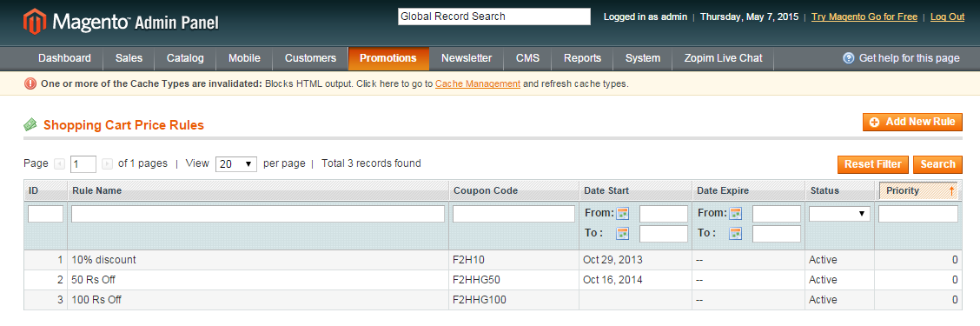Open the Mobile menu
The image size is (980, 326).
(x=244, y=58)
